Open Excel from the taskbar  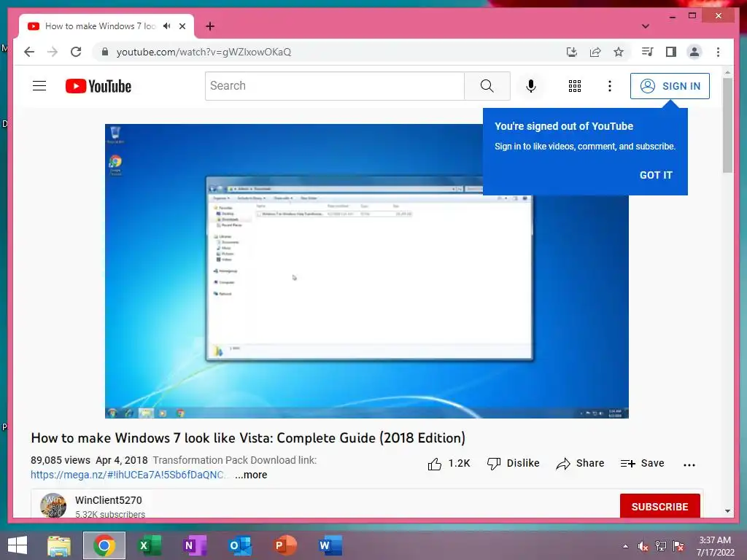[x=150, y=545]
